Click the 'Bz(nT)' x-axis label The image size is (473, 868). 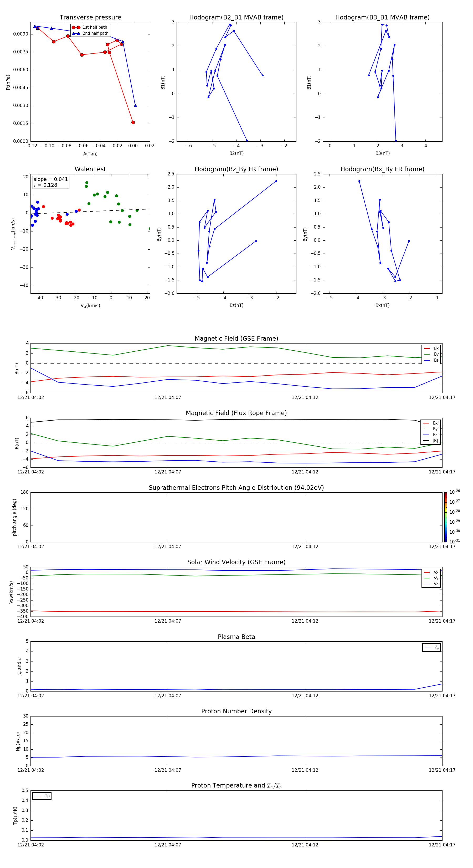236,305
